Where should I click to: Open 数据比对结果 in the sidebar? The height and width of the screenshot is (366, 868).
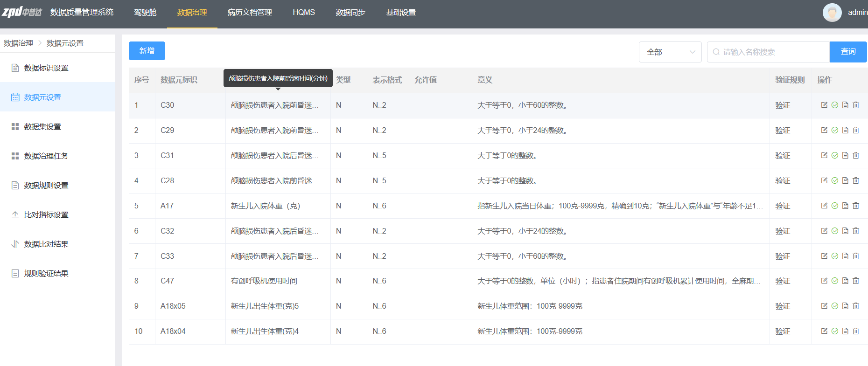point(57,244)
